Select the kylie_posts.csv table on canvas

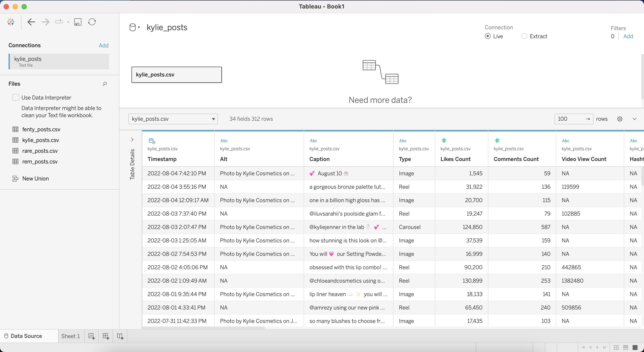pos(176,75)
